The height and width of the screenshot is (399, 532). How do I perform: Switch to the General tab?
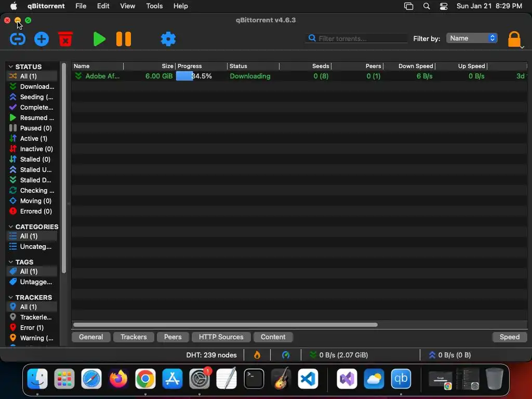[91, 337]
